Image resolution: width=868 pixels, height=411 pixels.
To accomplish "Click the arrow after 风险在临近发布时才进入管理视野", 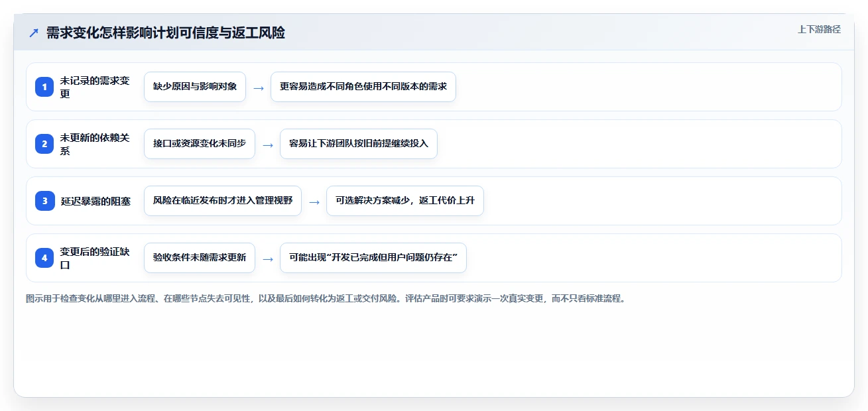I will point(314,202).
